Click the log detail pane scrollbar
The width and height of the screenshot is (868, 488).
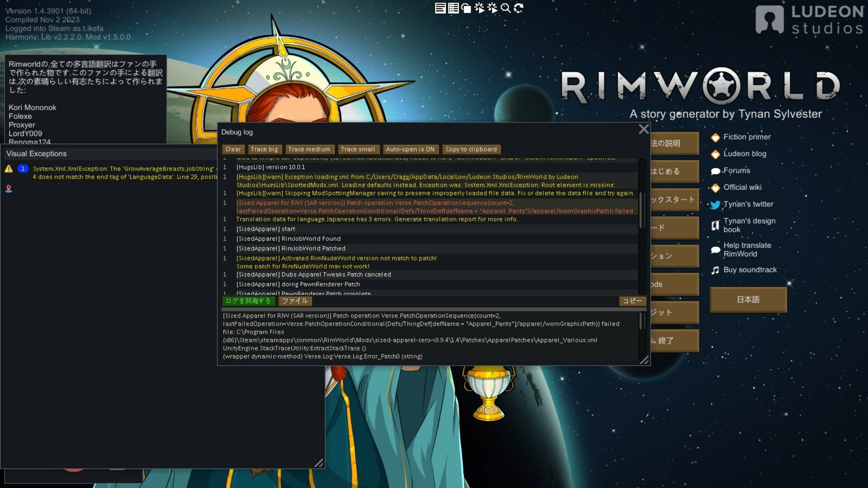pos(642,321)
